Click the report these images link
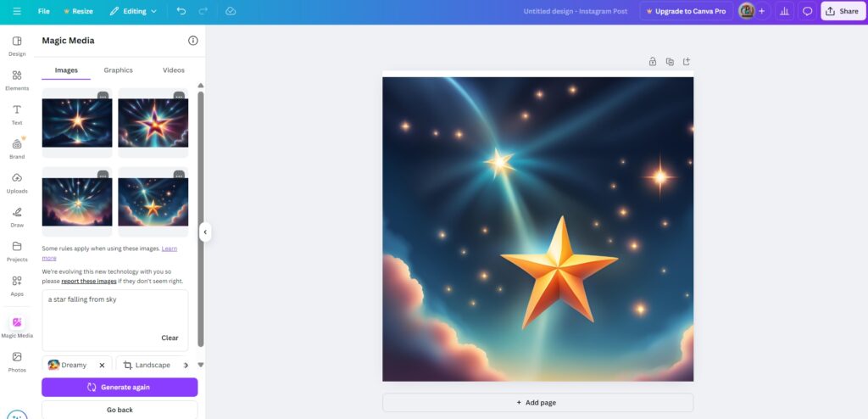The height and width of the screenshot is (419, 868). click(89, 281)
